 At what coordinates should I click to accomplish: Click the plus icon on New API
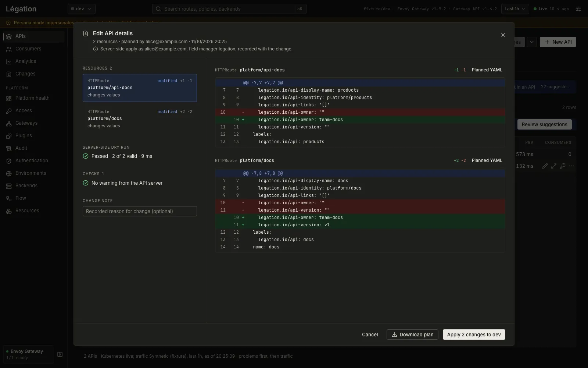[x=547, y=42]
